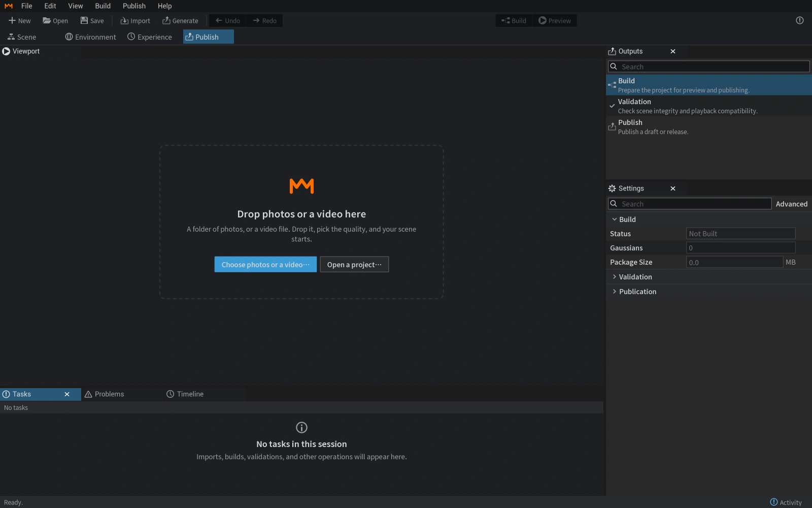Close the Settings panel tab
This screenshot has width=812, height=508.
pyautogui.click(x=673, y=188)
